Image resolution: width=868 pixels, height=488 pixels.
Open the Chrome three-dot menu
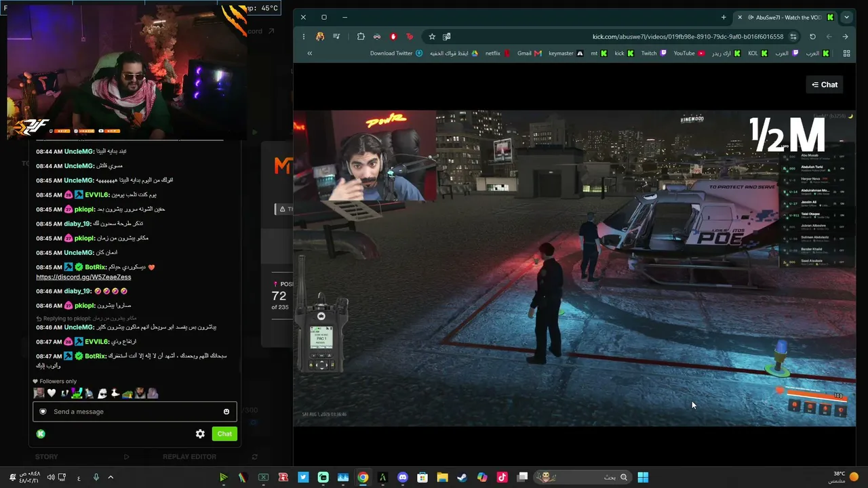pyautogui.click(x=303, y=37)
